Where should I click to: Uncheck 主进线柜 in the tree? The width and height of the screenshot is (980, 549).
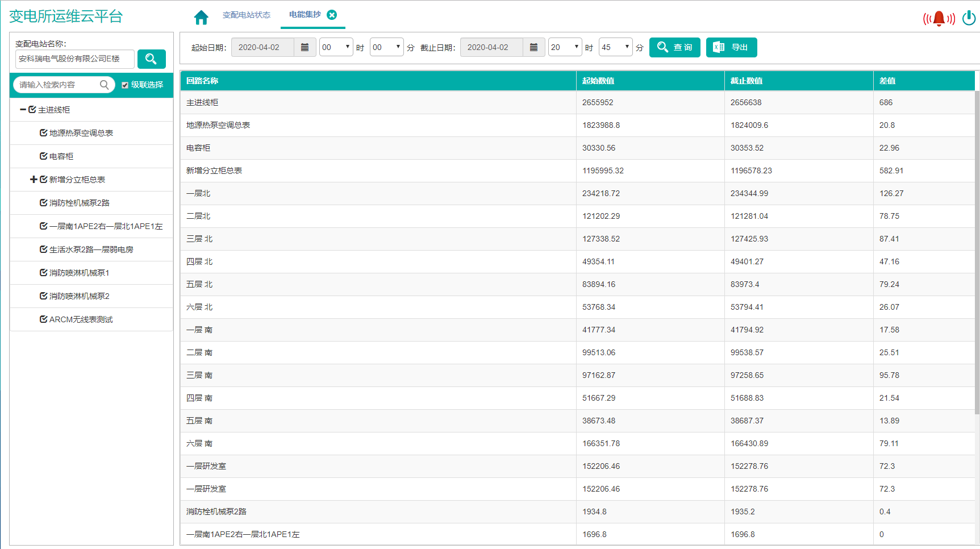tap(32, 110)
